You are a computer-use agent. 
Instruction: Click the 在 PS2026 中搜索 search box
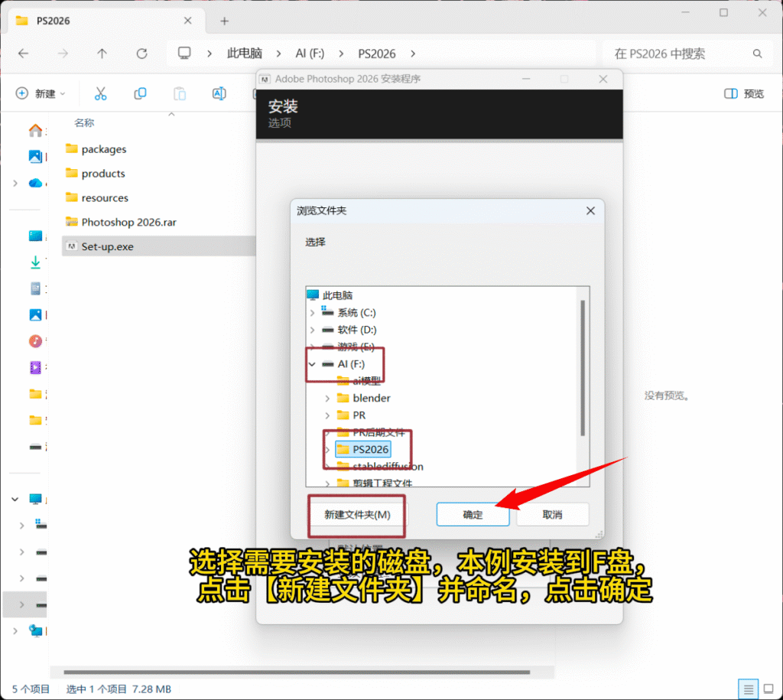pos(681,54)
